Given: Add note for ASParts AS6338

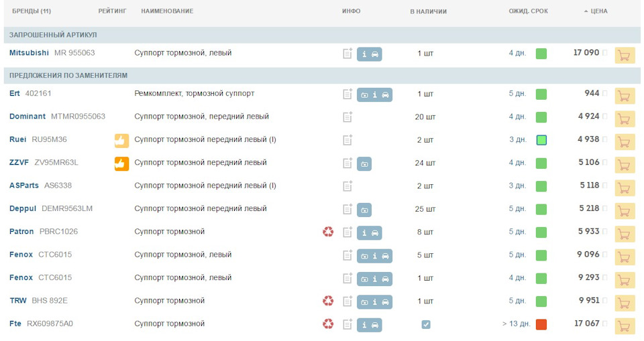Looking at the screenshot, I should pos(347,186).
